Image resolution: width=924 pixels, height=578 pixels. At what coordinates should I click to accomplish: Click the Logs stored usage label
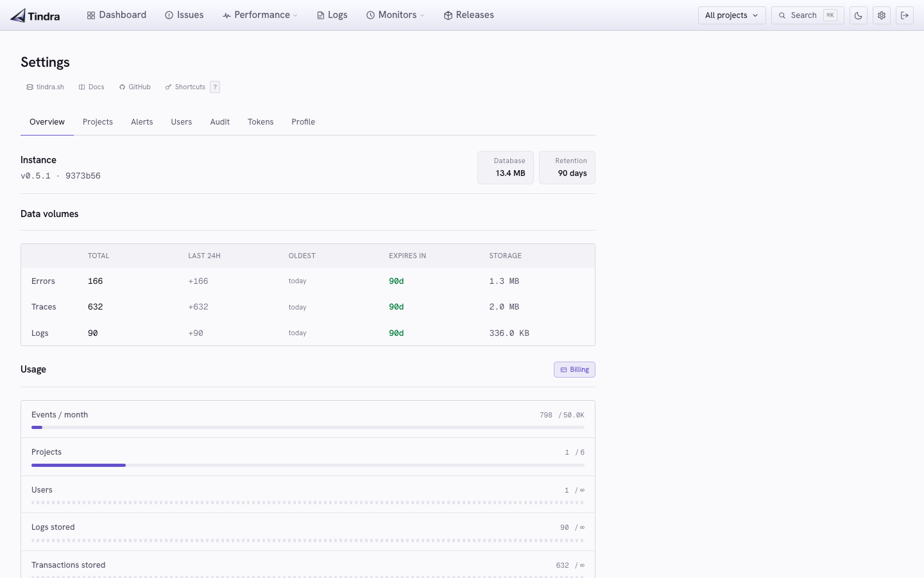coord(53,527)
